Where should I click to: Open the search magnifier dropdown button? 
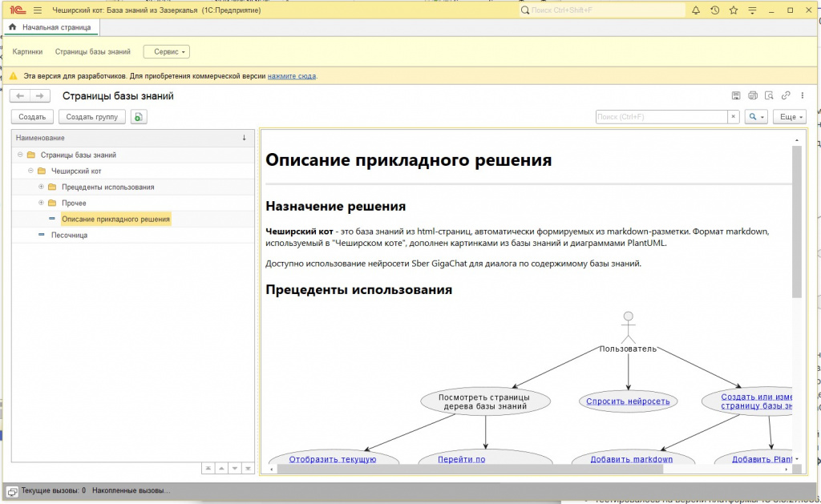point(756,117)
